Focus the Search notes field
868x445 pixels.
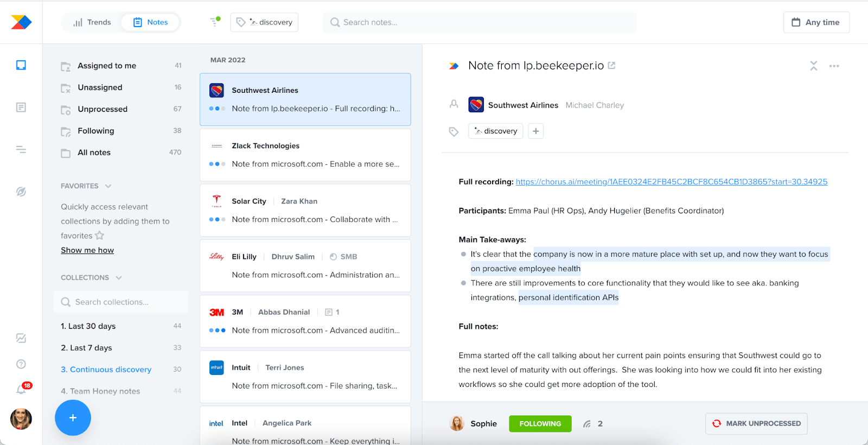pos(480,22)
